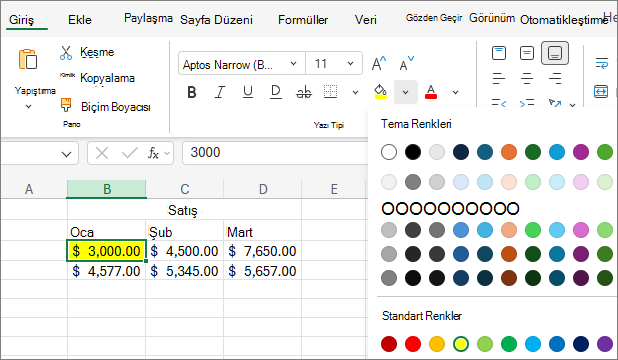Open the Sayfa Düzeni ribbon tab

[x=216, y=20]
